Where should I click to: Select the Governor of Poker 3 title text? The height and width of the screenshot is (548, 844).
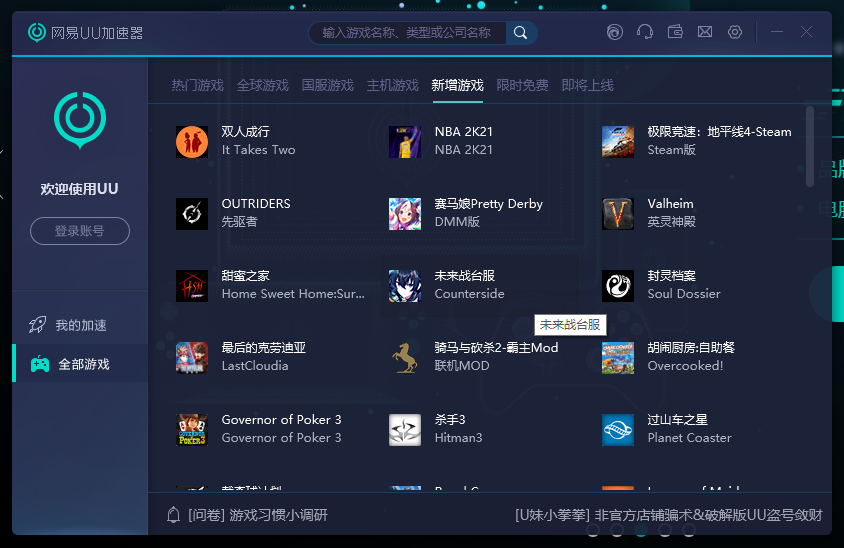[x=281, y=420]
